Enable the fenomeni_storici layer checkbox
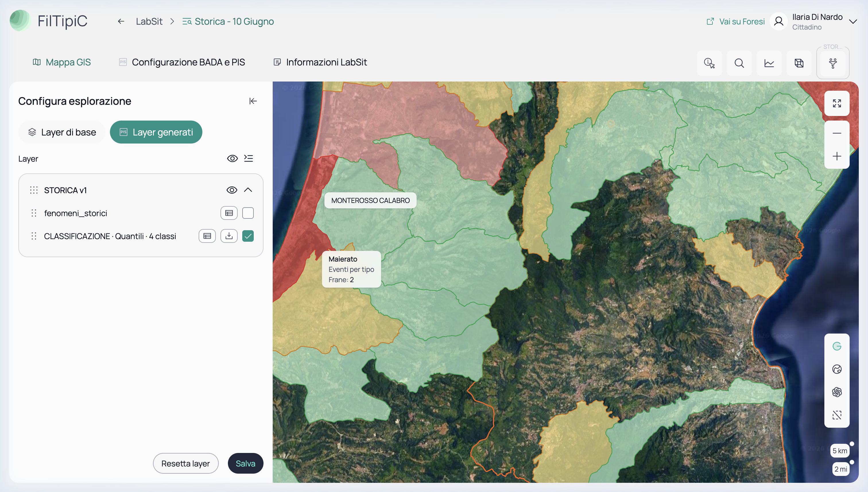 coord(248,213)
